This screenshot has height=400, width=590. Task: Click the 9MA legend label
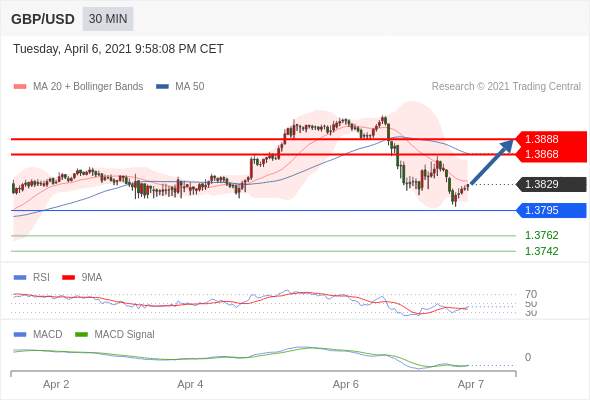[x=92, y=277]
